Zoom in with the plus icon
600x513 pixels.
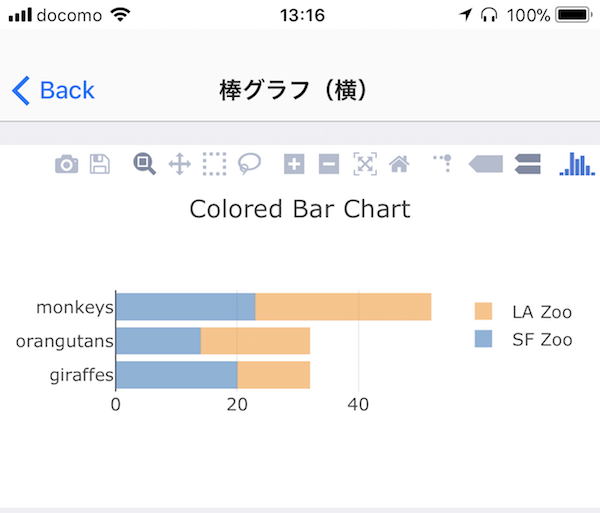click(x=294, y=164)
